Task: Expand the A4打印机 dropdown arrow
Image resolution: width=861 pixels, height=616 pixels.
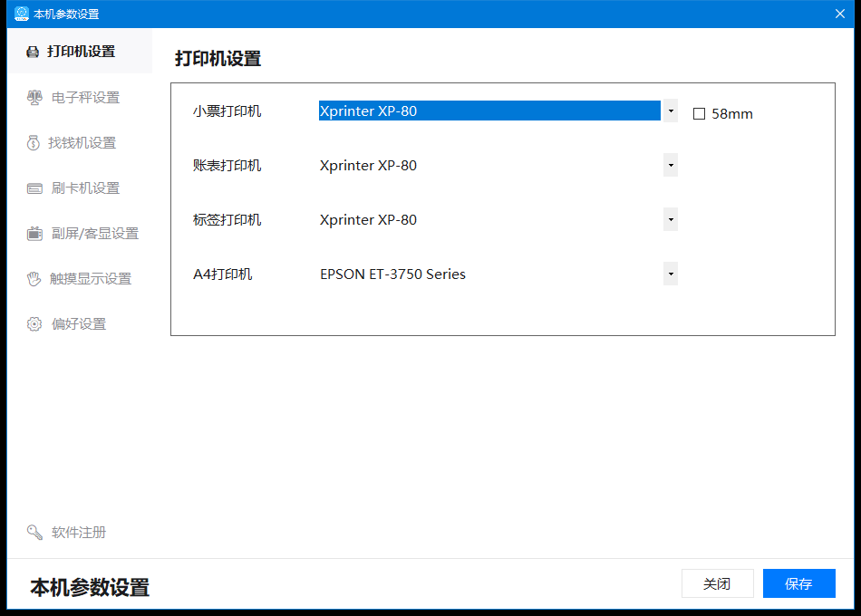Action: click(x=671, y=274)
